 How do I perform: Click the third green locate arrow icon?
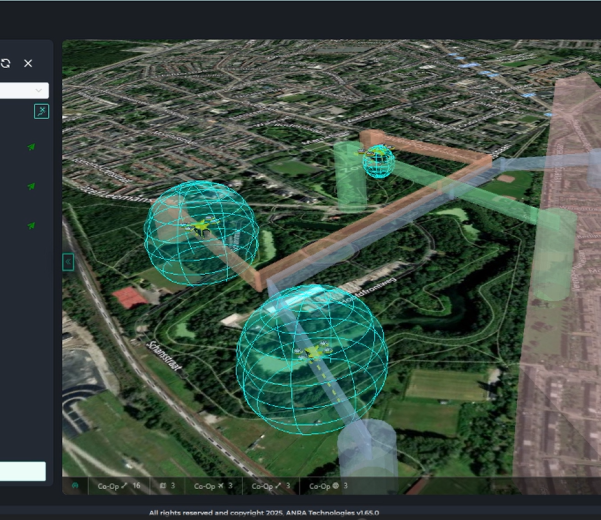pyautogui.click(x=32, y=225)
